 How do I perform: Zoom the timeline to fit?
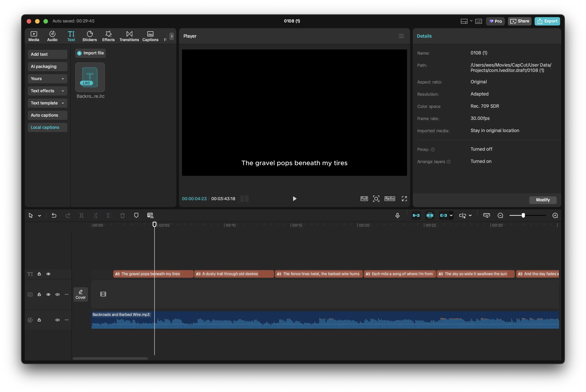[x=487, y=215]
